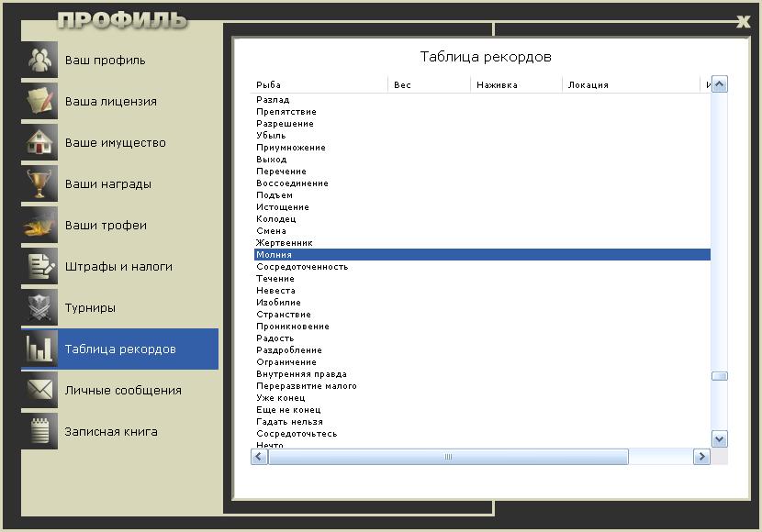Select the Разлад row
The width and height of the screenshot is (762, 532).
pyautogui.click(x=482, y=99)
